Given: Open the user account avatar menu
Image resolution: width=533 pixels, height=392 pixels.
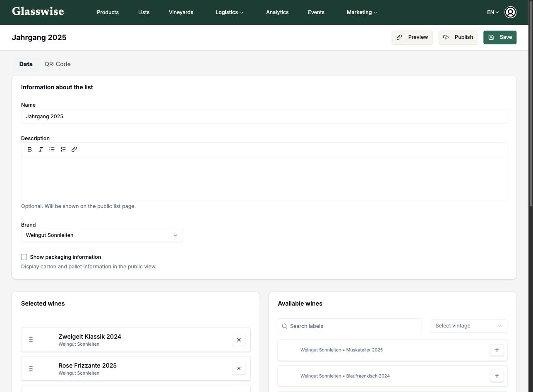Looking at the screenshot, I should 511,12.
